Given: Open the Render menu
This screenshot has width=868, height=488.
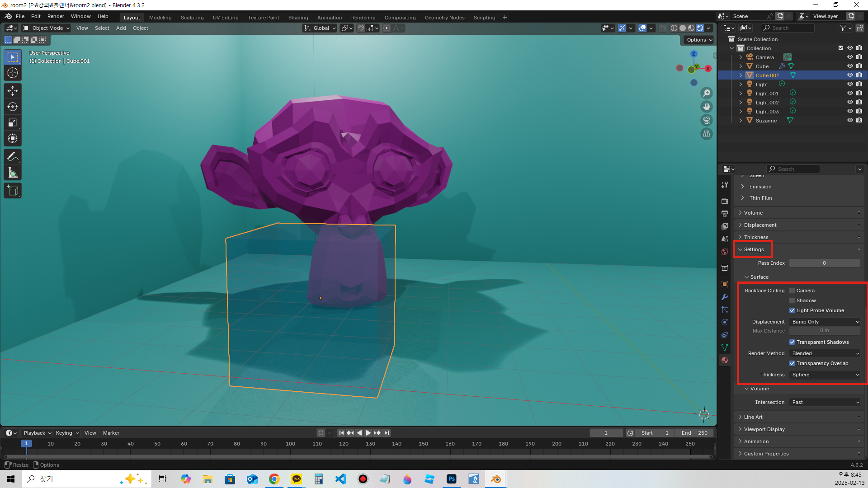Looking at the screenshot, I should click(56, 16).
